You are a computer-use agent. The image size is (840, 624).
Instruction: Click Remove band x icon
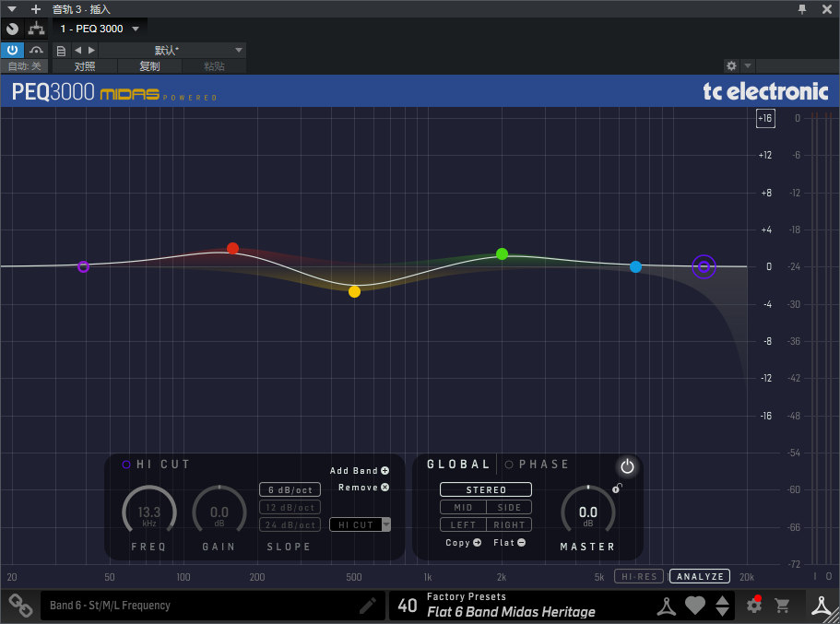coord(385,488)
